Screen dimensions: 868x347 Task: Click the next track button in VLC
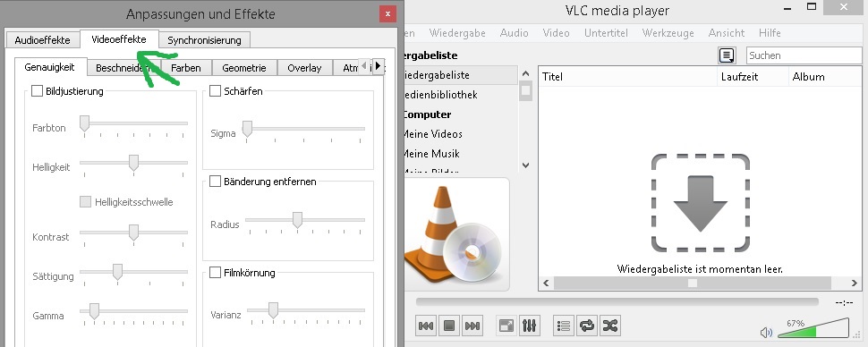pyautogui.click(x=472, y=326)
